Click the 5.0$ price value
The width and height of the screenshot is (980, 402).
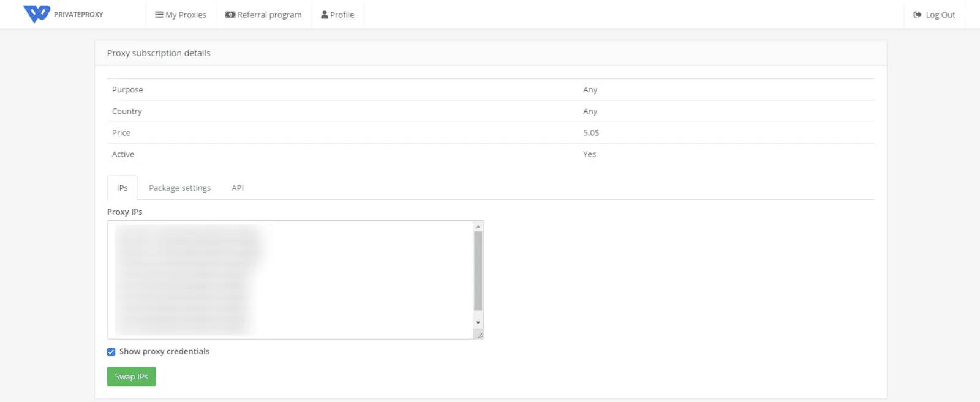coord(591,133)
